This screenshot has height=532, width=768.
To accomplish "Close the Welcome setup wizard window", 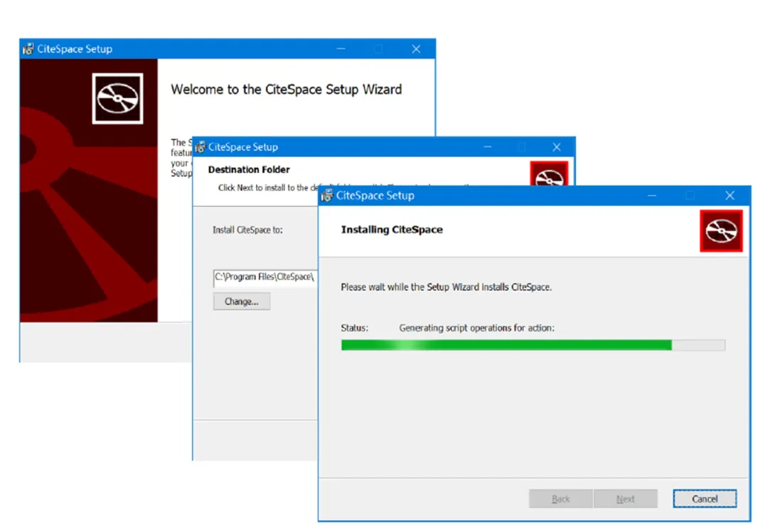I will (416, 49).
